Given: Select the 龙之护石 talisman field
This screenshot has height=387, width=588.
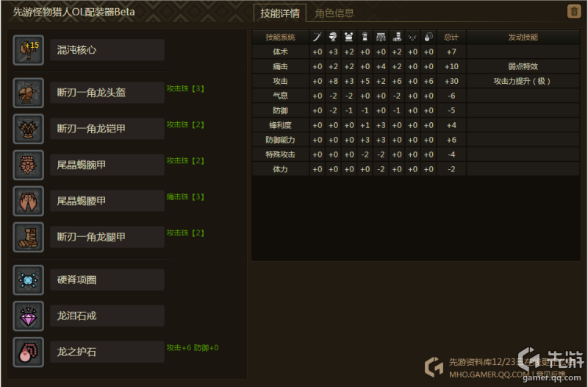Looking at the screenshot, I should tap(107, 352).
